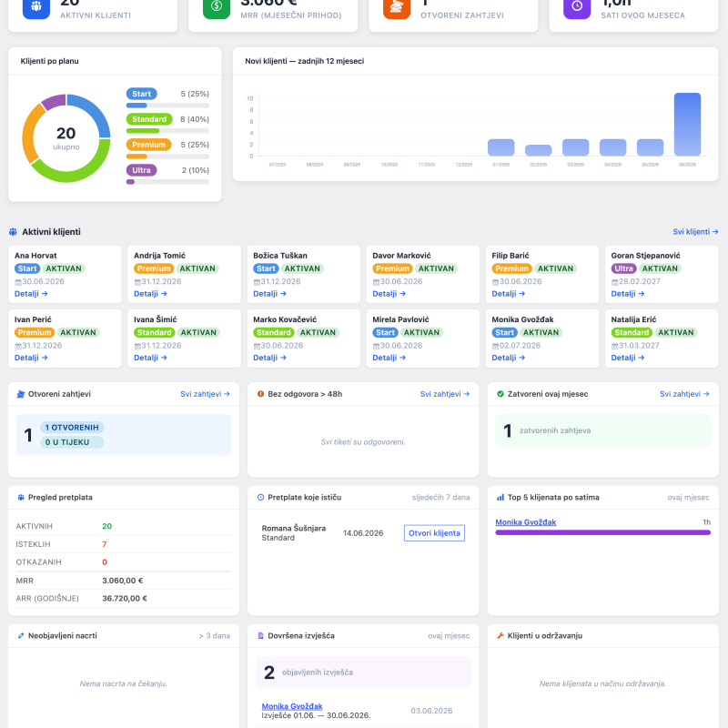Click the orange open requests icon
Viewport: 728px width, 728px height.
[x=397, y=6]
